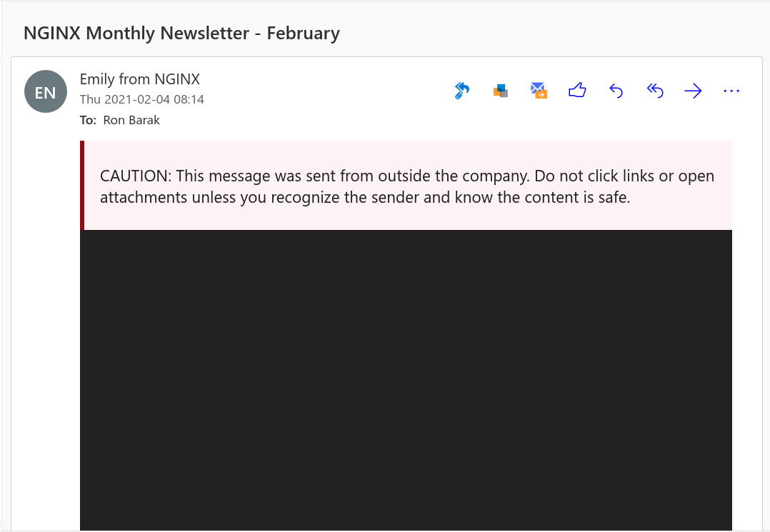Reply all to the message

pos(654,91)
